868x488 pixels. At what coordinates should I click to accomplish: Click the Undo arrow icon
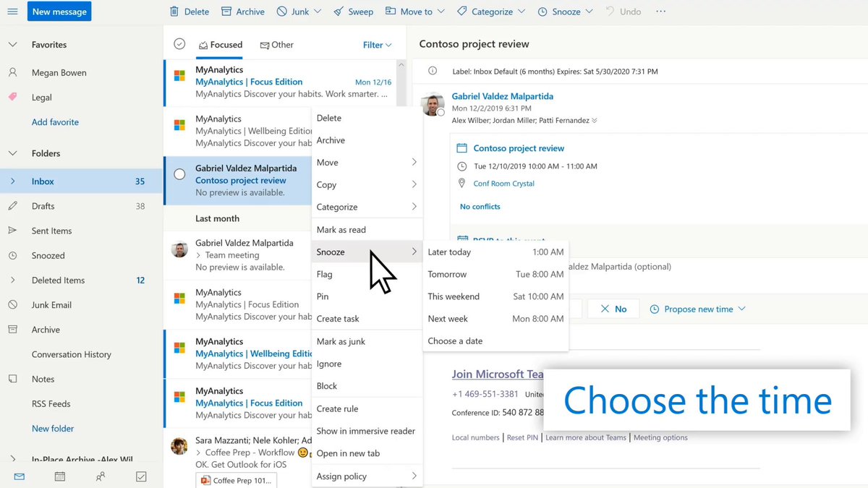pos(610,12)
